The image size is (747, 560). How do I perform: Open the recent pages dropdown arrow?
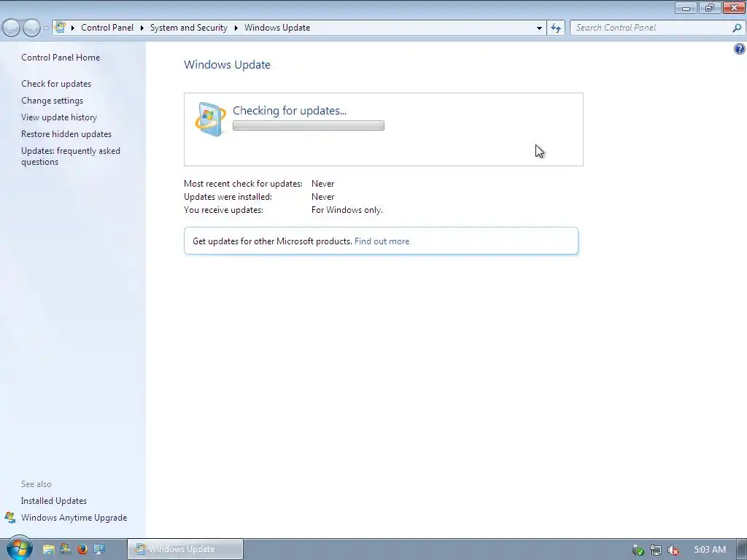coord(46,28)
